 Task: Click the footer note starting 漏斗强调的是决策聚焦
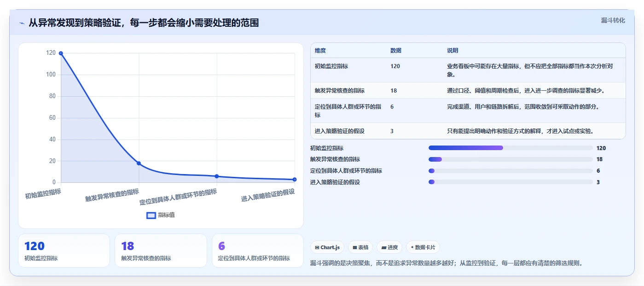point(447,263)
